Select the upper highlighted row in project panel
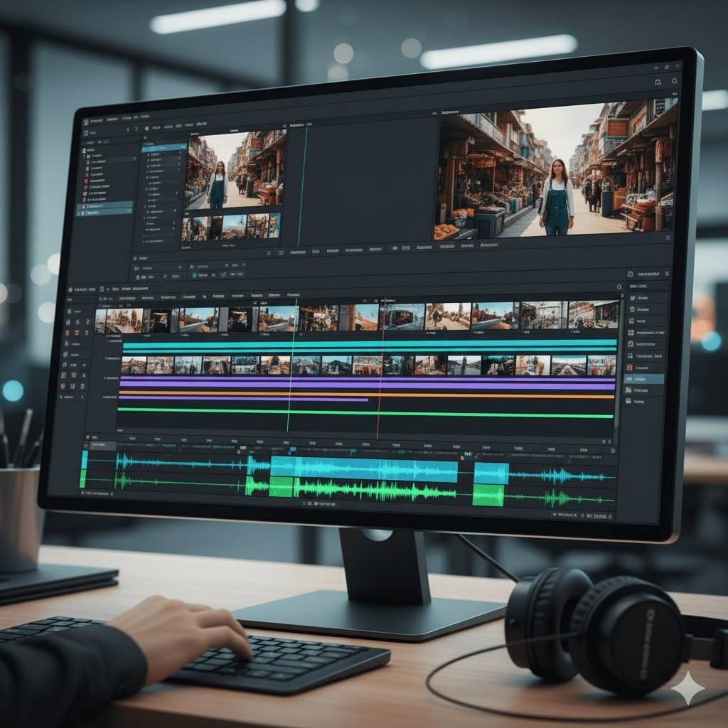Screen dimensions: 728x728 [105, 205]
